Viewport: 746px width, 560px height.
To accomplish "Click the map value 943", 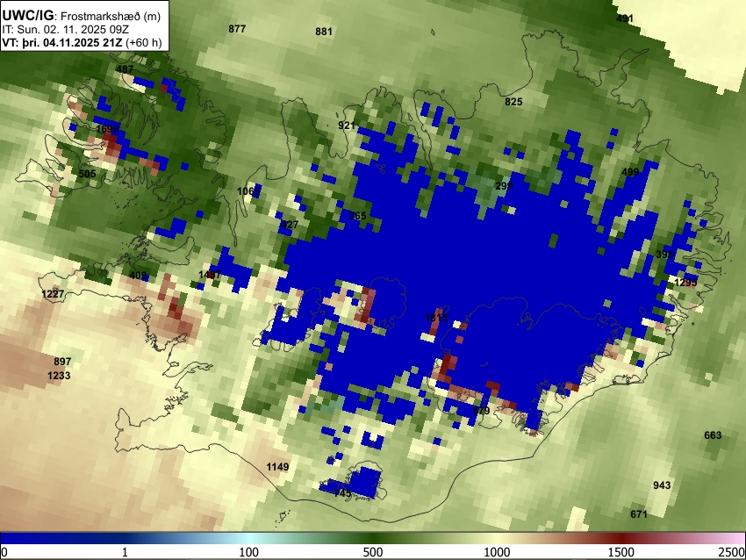I will [662, 485].
